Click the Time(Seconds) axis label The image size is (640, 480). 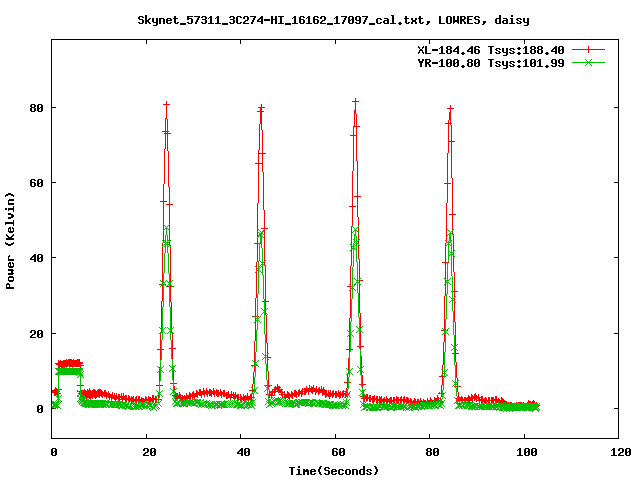tap(334, 471)
